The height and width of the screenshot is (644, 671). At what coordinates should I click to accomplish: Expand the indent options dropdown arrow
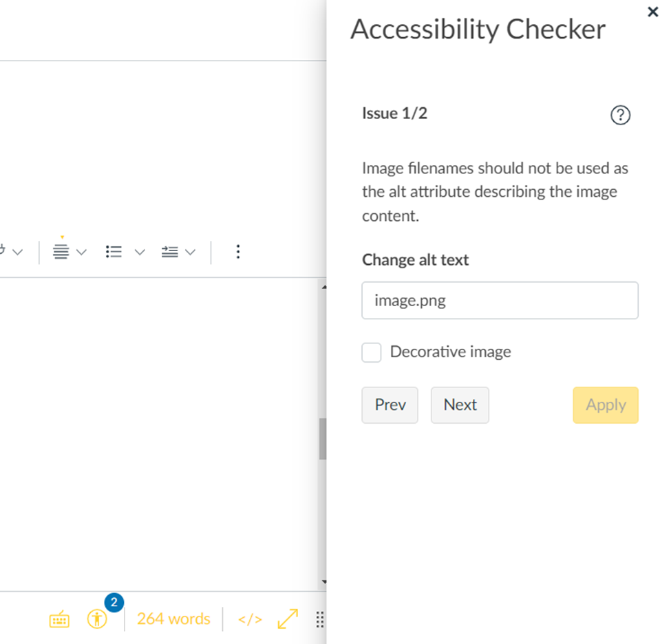pyautogui.click(x=190, y=252)
